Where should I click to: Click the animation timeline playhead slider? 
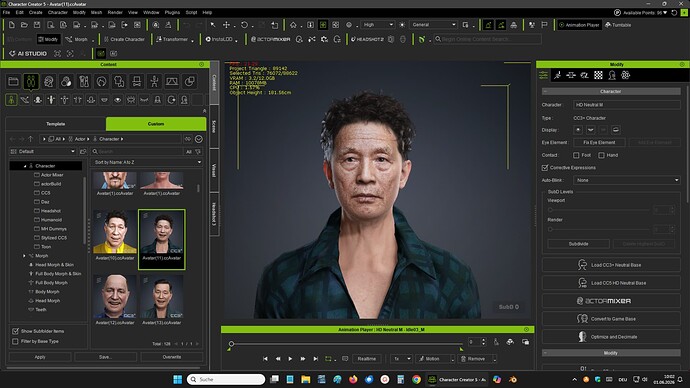[231, 344]
